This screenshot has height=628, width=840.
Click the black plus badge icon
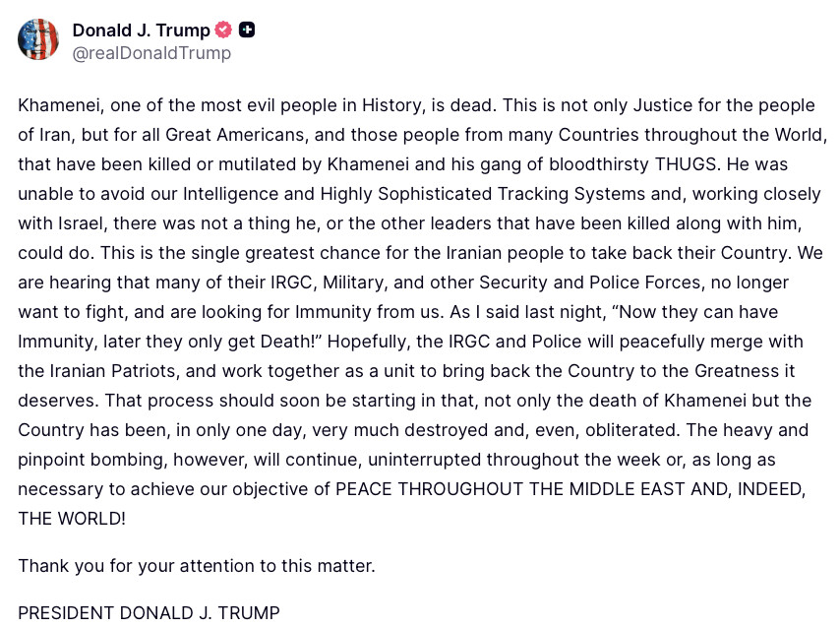click(247, 30)
